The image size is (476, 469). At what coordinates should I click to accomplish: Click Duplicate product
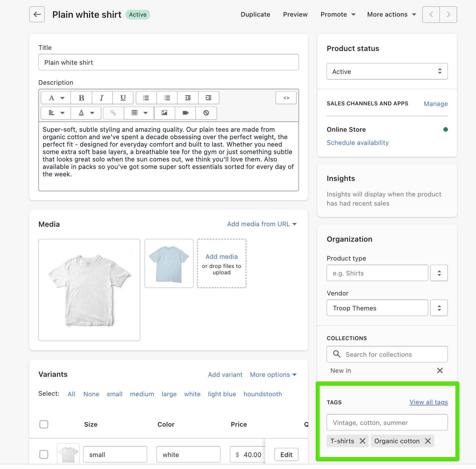255,14
